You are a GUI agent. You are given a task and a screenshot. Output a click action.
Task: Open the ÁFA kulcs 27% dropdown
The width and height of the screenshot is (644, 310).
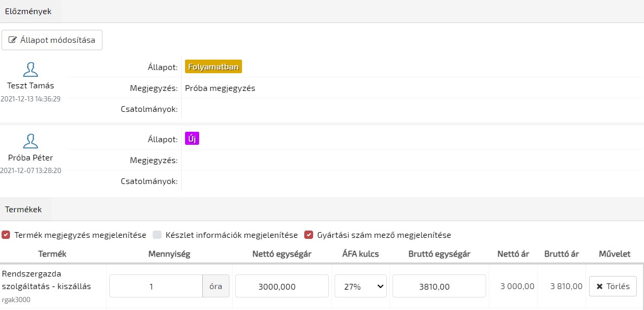tap(361, 286)
